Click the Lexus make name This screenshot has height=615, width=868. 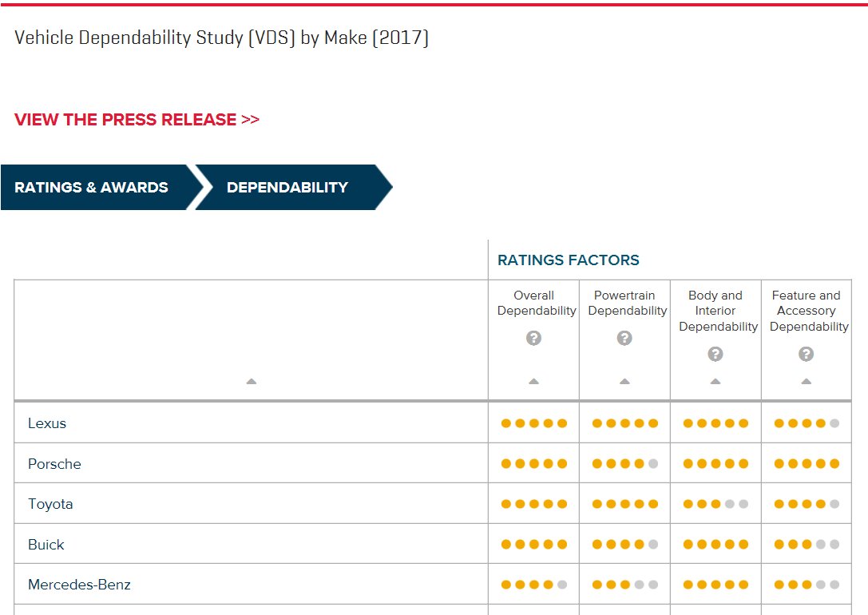tap(47, 423)
